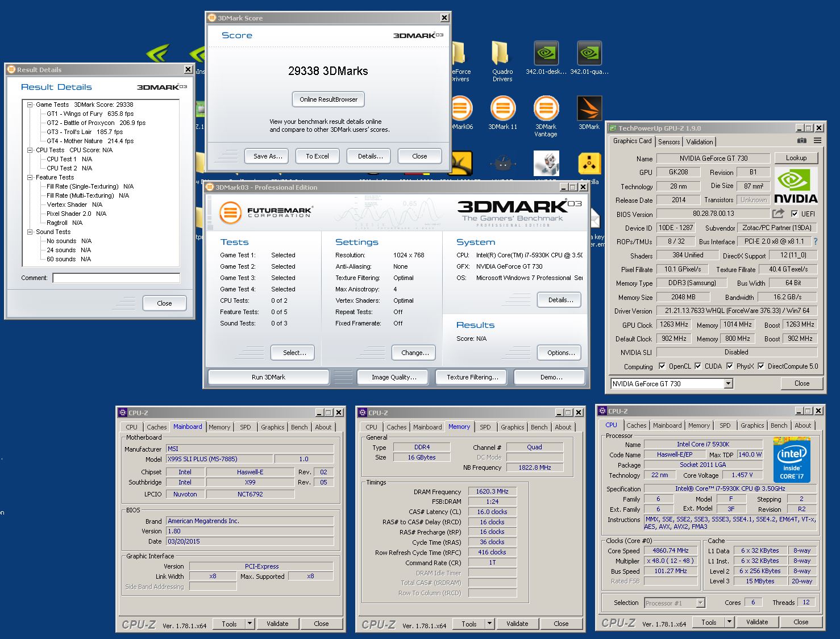Click the To Excel button
The width and height of the screenshot is (840, 639).
tap(317, 156)
